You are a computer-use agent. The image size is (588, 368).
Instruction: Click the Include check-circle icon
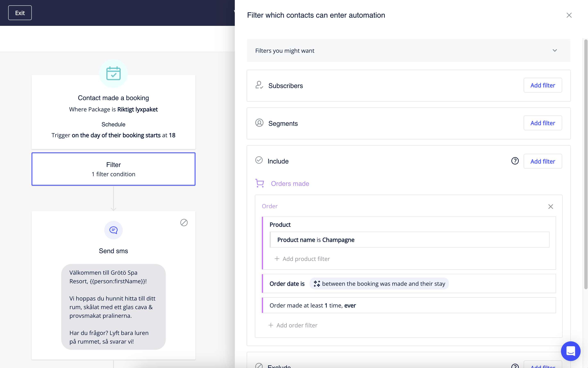259,160
